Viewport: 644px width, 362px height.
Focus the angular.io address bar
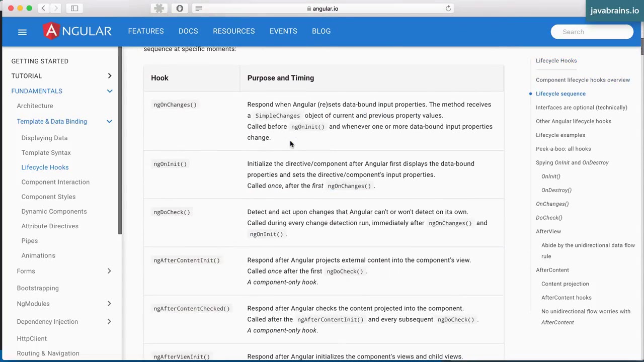(x=322, y=9)
